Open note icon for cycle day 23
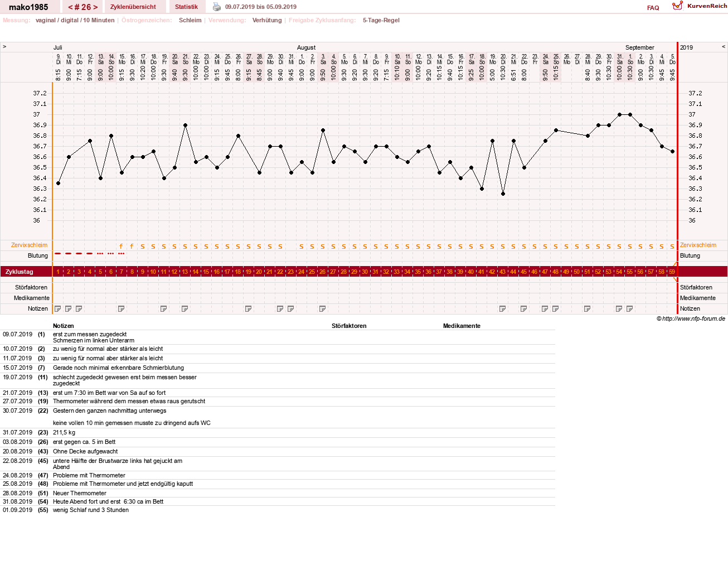This screenshot has width=728, height=565. point(291,308)
